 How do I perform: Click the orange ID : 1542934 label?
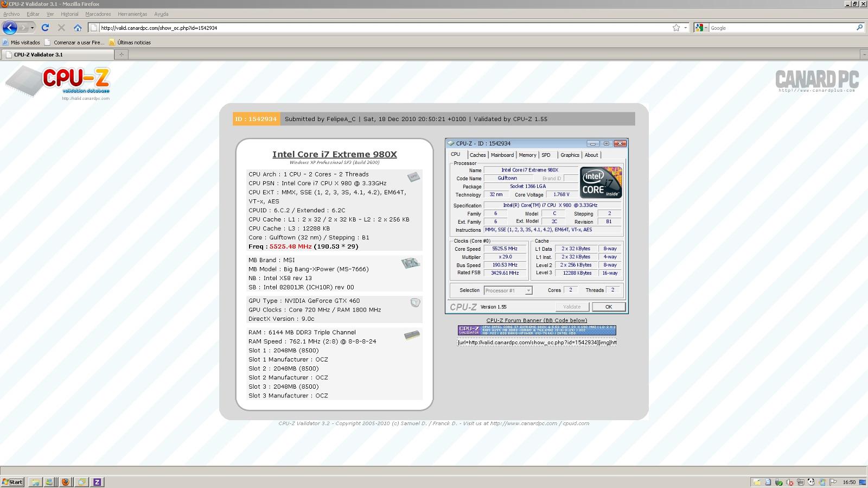(x=257, y=119)
